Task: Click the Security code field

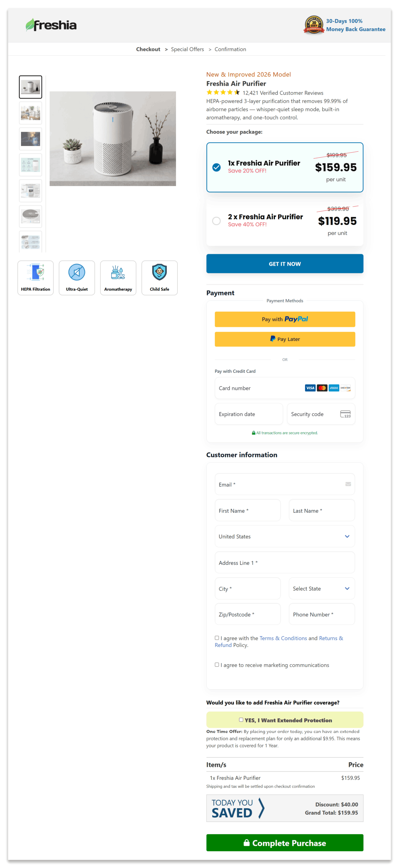Action: [x=321, y=414]
